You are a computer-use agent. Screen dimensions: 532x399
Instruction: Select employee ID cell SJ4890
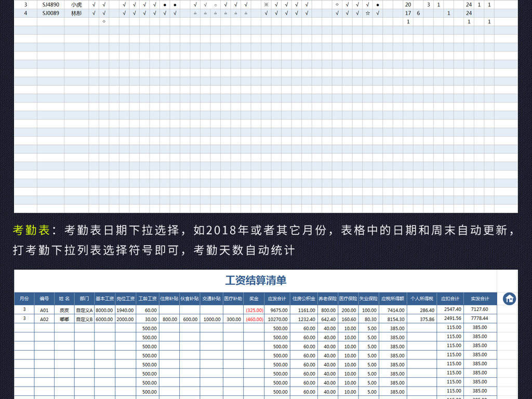50,5
